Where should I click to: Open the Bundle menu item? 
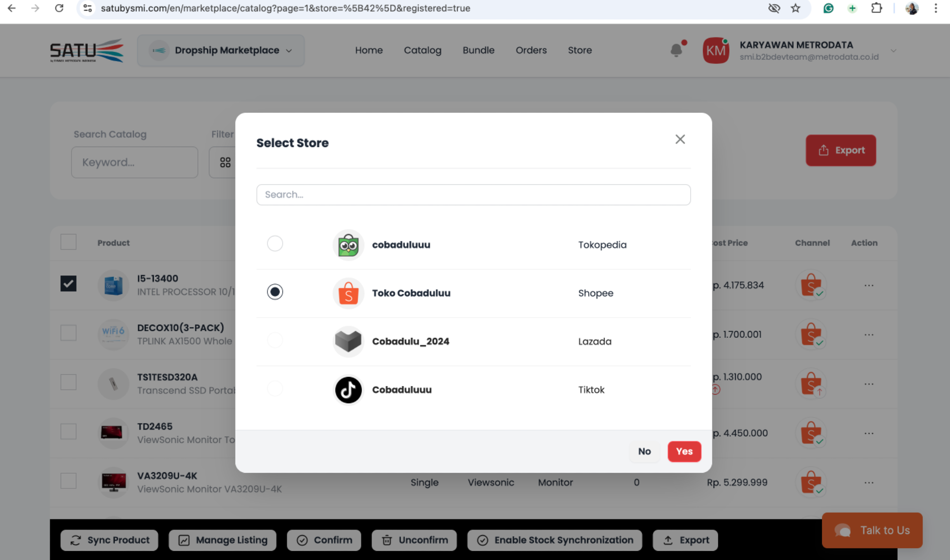[x=478, y=50]
